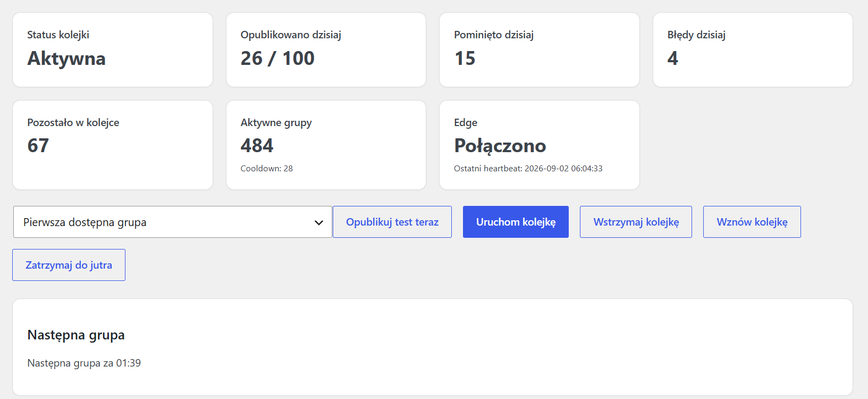Click the 'Edge' connection status card
This screenshot has height=399, width=868.
coord(540,145)
